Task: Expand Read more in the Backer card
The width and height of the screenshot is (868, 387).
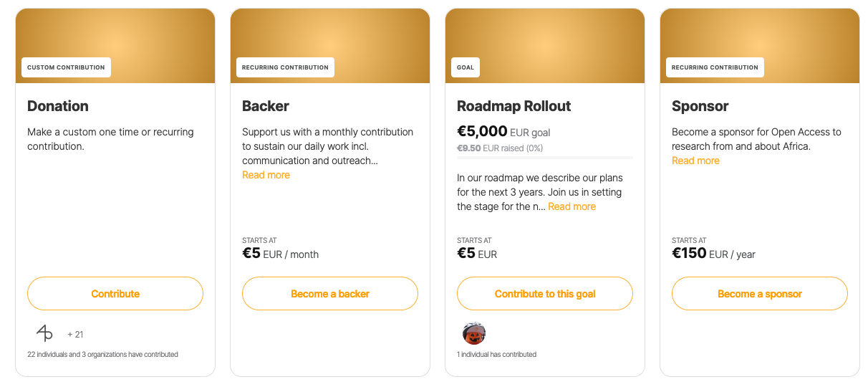Action: click(x=266, y=175)
